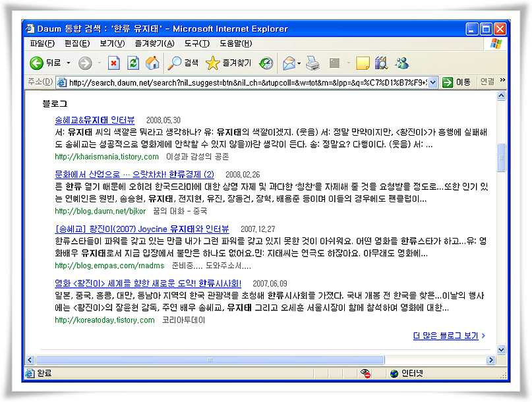Open the 송혜교&유지태 인터뷰 link
The width and height of the screenshot is (532, 402).
[95, 120]
